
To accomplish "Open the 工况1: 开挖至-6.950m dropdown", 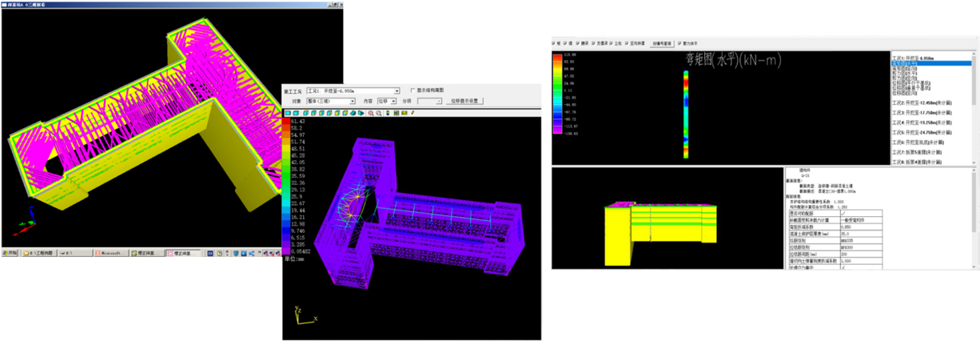I will click(396, 91).
